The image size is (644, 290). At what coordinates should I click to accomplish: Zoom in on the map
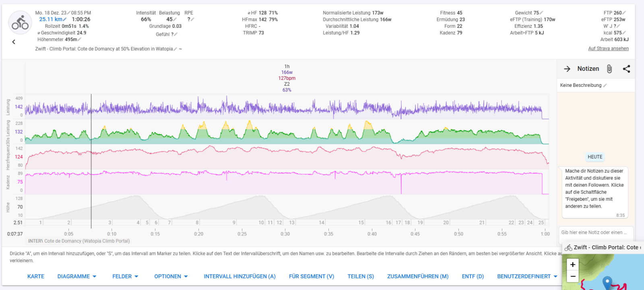573,264
